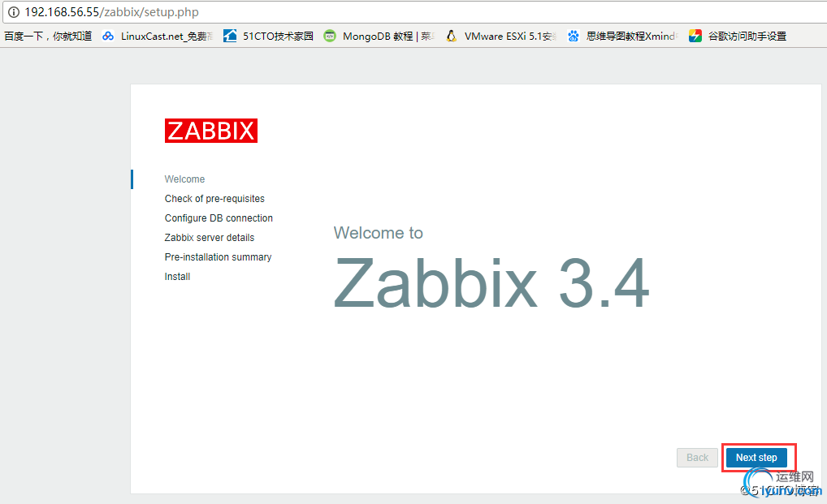Click the Back button
Screen dimensions: 827x504
[697, 458]
